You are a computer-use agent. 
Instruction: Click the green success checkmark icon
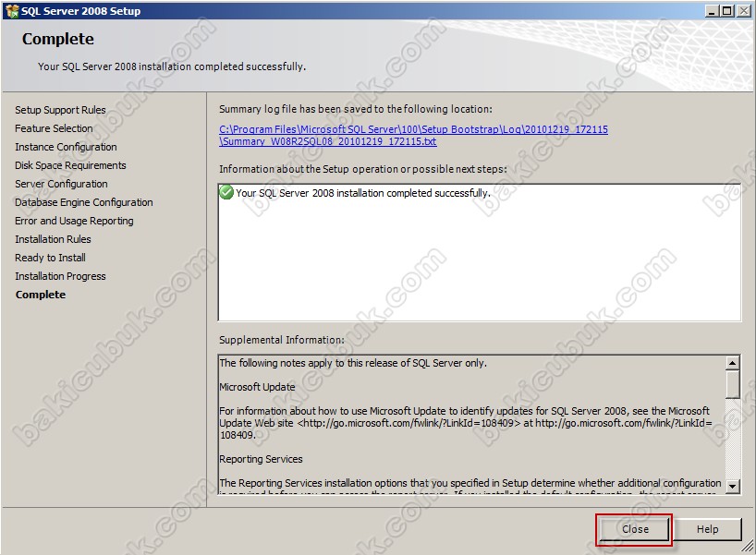(x=226, y=192)
